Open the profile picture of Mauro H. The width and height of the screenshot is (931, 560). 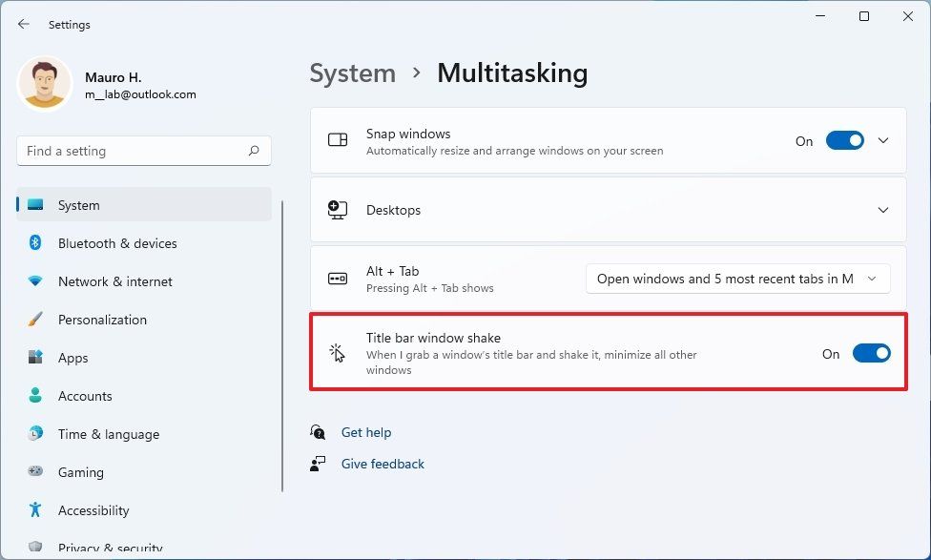45,84
